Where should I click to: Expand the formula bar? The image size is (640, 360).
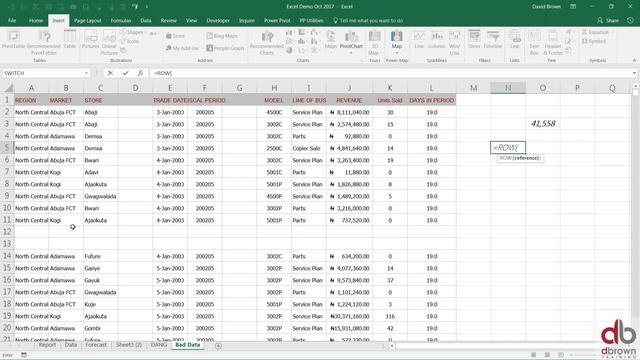pos(634,73)
